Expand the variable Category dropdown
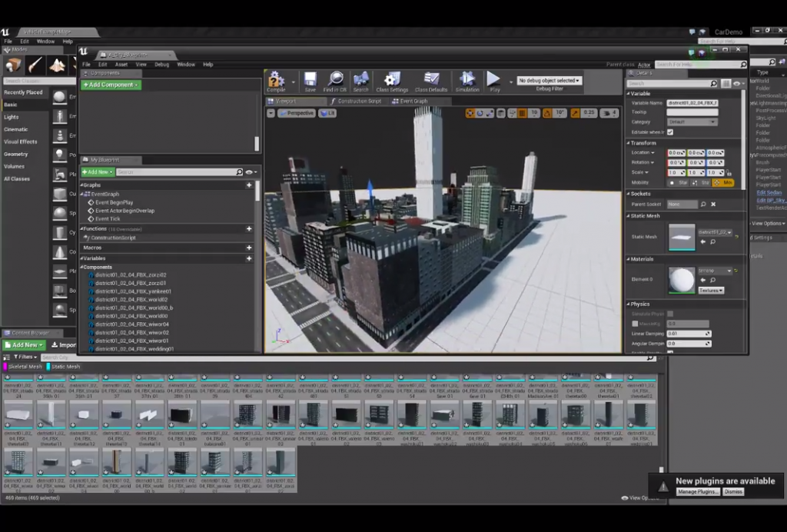Image resolution: width=787 pixels, height=532 pixels. [692, 122]
